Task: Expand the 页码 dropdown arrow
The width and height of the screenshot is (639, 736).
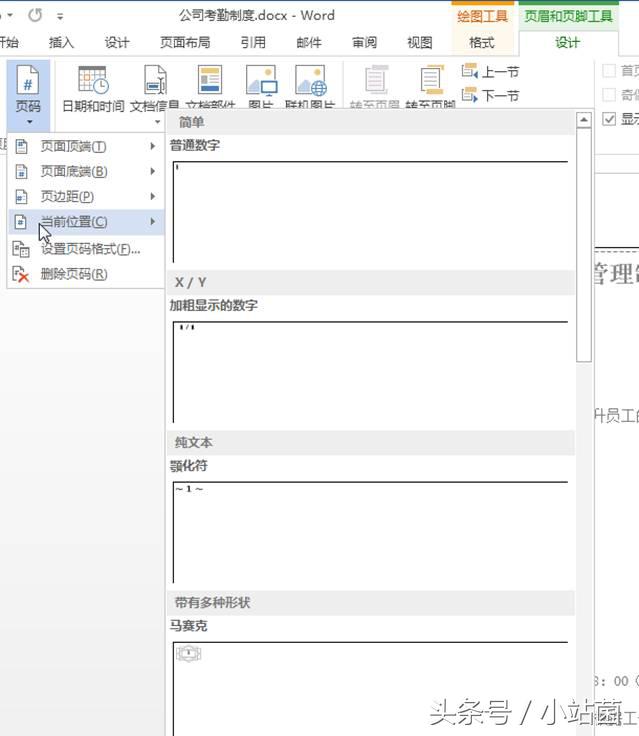Action: pyautogui.click(x=29, y=122)
